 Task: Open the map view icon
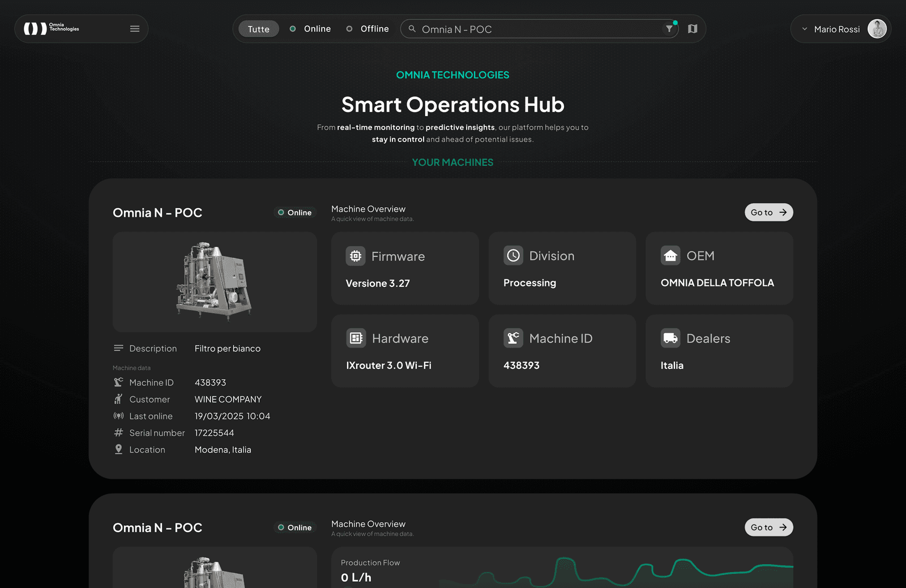click(693, 29)
